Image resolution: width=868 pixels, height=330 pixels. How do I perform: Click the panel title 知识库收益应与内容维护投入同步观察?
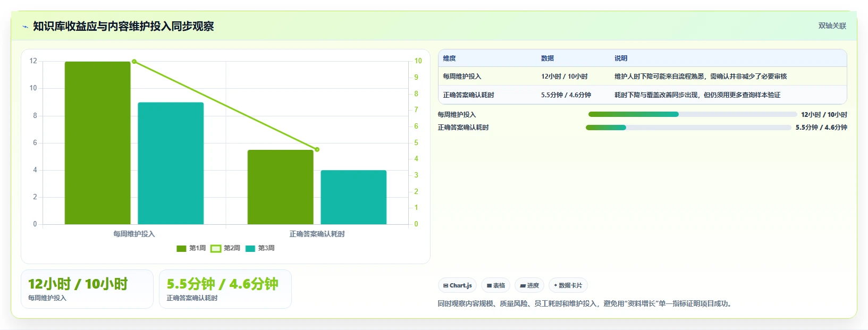click(123, 26)
